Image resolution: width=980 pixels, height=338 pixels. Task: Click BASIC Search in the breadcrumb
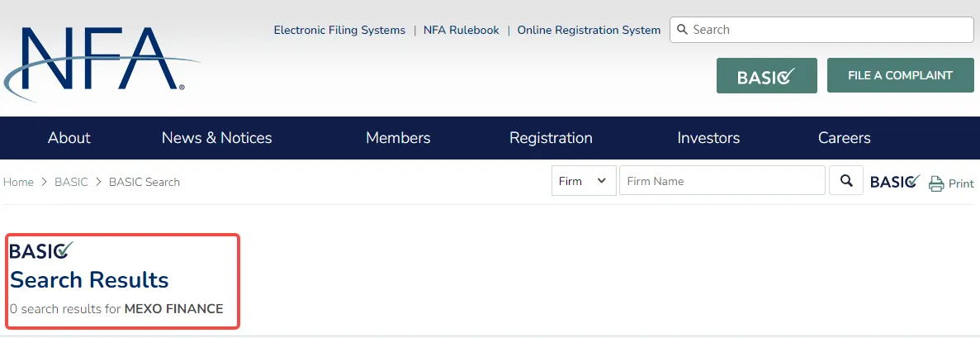[x=144, y=182]
